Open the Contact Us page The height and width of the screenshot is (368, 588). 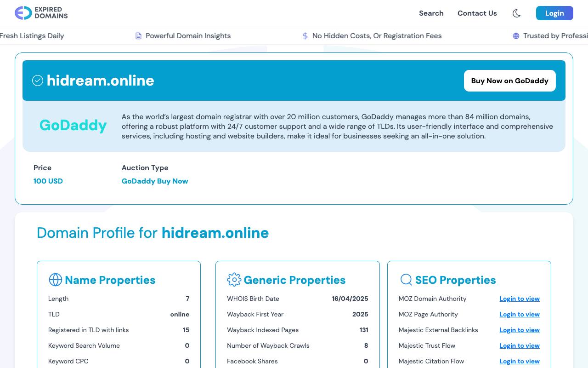pyautogui.click(x=477, y=13)
